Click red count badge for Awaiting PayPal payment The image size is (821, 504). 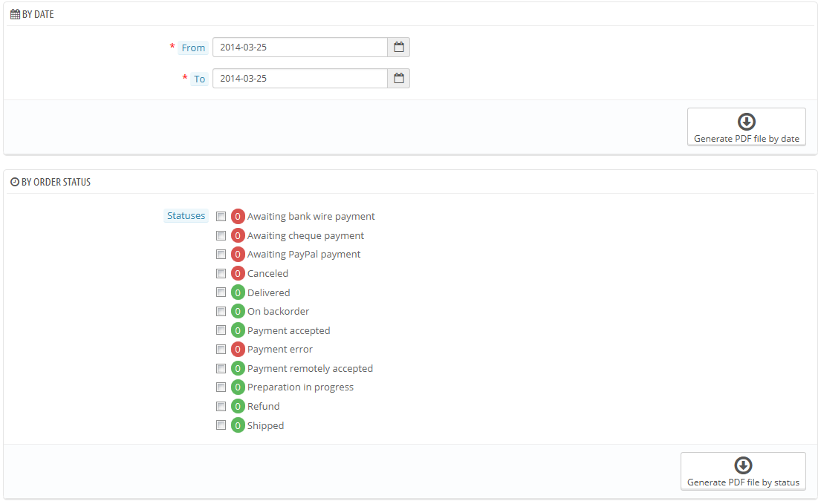(x=238, y=255)
